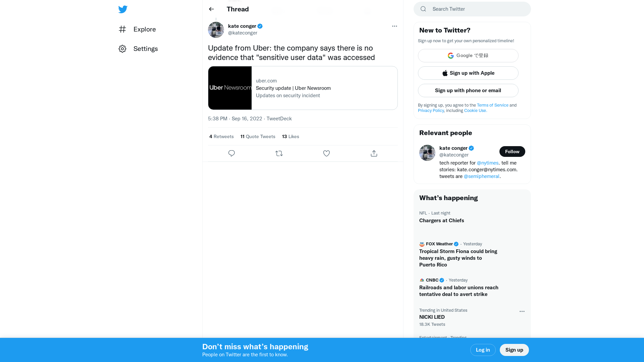Click the Search Twitter input field
The height and width of the screenshot is (362, 644).
[470, 9]
